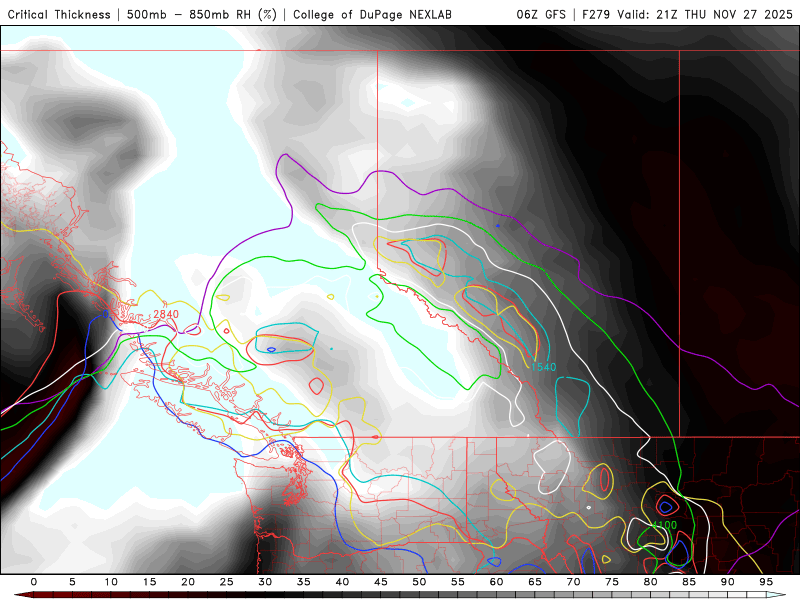800x600 pixels.
Task: Click the "80" value on the RH scale
Action: pos(651,582)
